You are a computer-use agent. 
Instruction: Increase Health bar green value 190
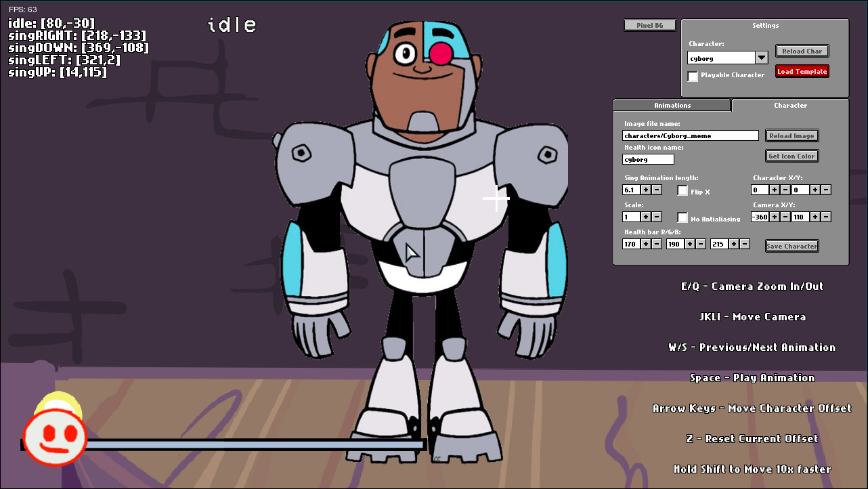(x=690, y=244)
